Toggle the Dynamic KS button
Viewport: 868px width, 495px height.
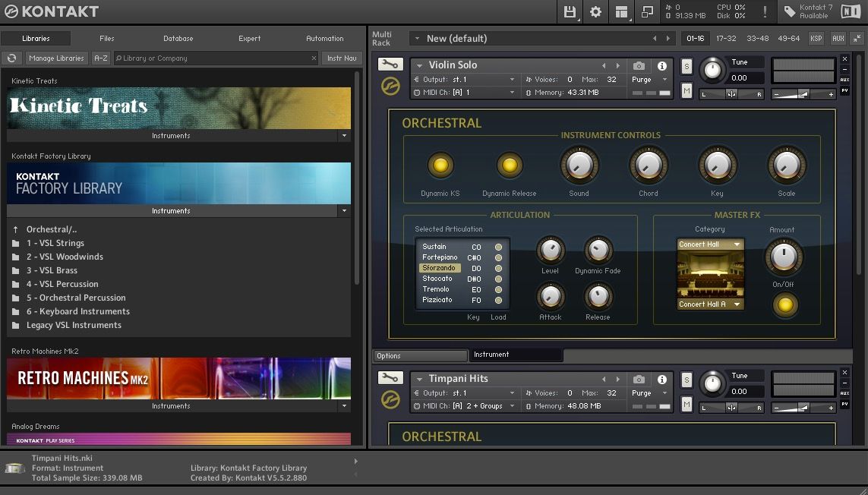tap(440, 166)
